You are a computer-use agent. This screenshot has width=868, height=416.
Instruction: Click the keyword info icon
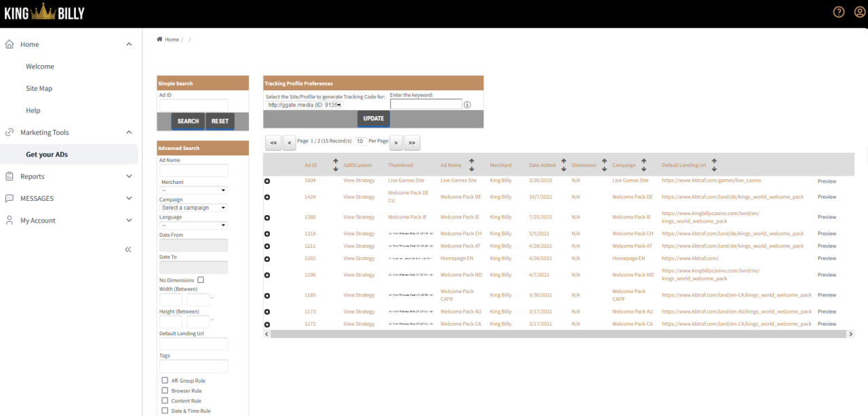pos(467,105)
